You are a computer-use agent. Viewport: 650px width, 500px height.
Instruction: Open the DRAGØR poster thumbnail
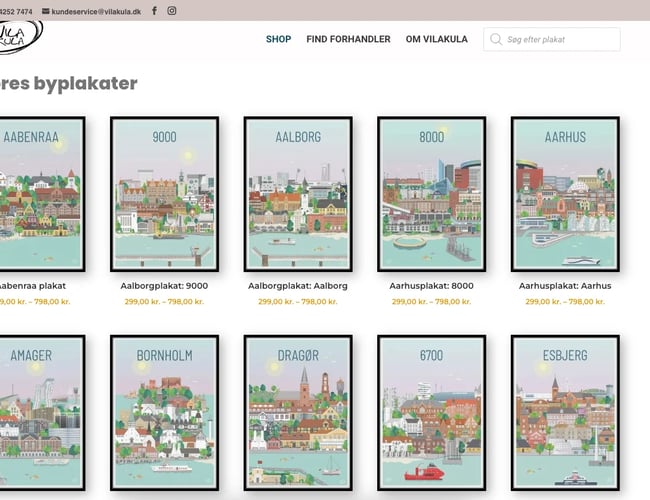298,413
